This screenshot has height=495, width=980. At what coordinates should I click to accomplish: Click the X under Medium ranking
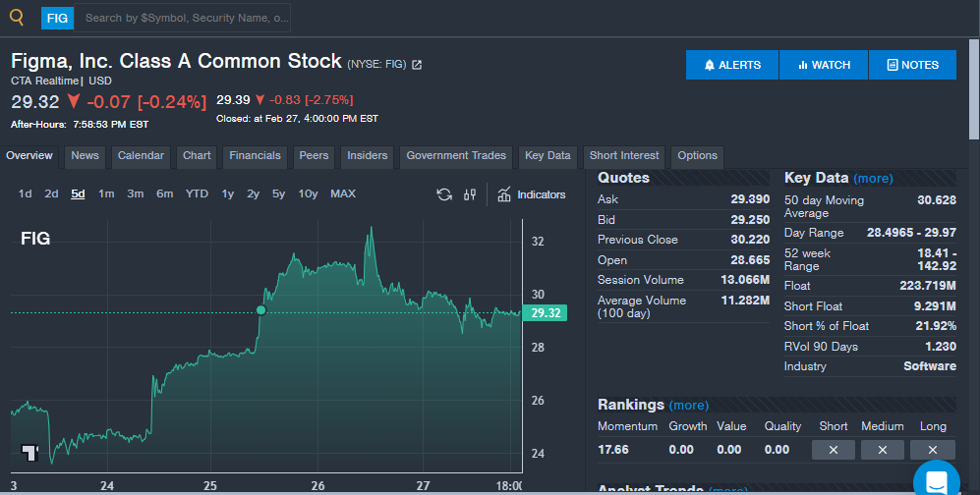(883, 450)
